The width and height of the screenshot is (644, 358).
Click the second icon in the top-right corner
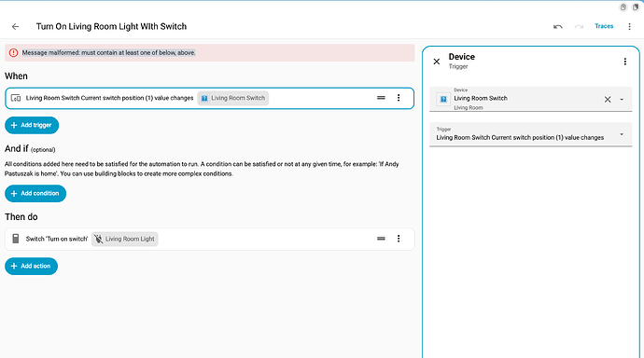[636, 7]
